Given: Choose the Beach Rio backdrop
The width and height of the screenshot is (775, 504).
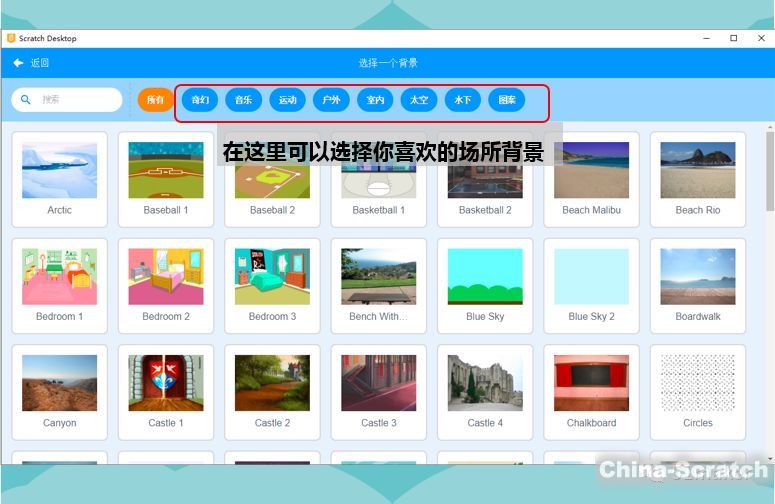Looking at the screenshot, I should [697, 171].
